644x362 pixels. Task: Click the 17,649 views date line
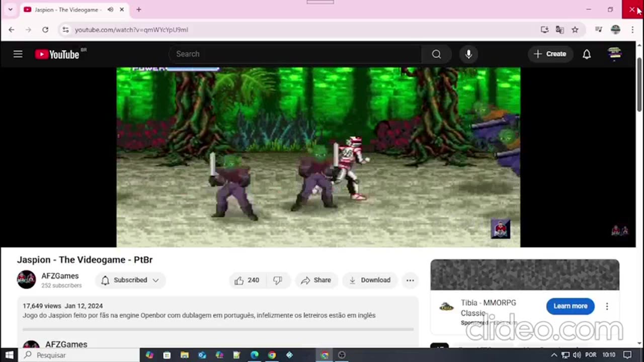62,306
